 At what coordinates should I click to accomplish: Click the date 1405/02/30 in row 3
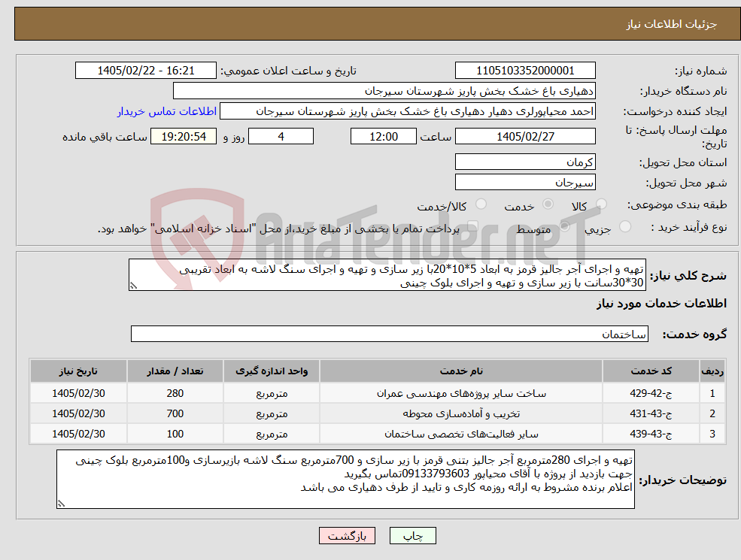pos(78,434)
